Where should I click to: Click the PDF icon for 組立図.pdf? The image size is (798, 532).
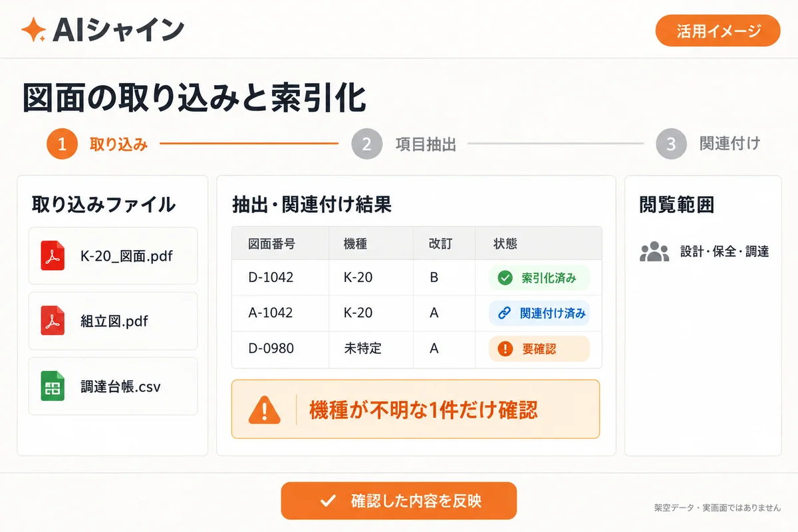pos(53,321)
